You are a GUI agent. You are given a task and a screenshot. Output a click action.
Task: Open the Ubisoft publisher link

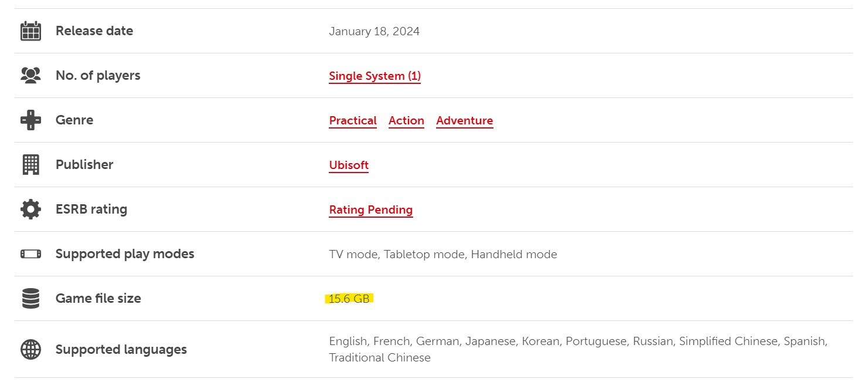[349, 165]
